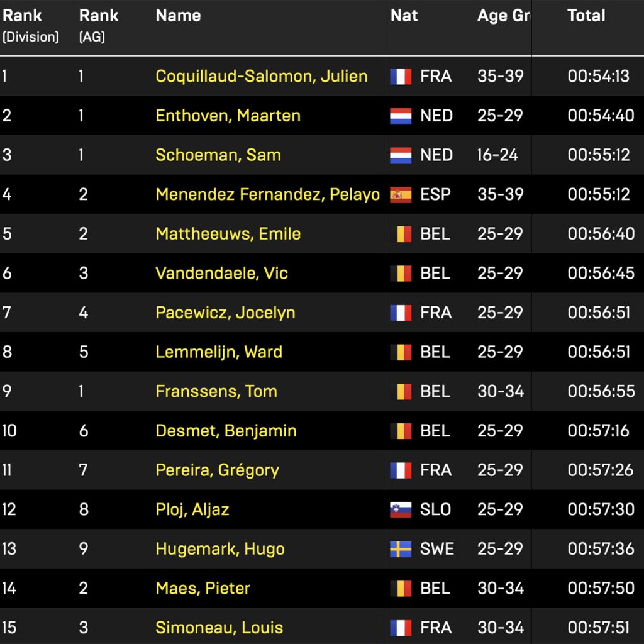Sort by Age Group column header
The image size is (644, 644).
pos(504,16)
